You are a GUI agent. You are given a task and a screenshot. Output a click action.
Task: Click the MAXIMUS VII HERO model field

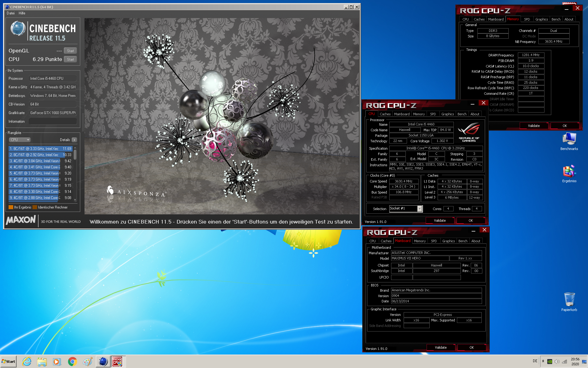420,259
